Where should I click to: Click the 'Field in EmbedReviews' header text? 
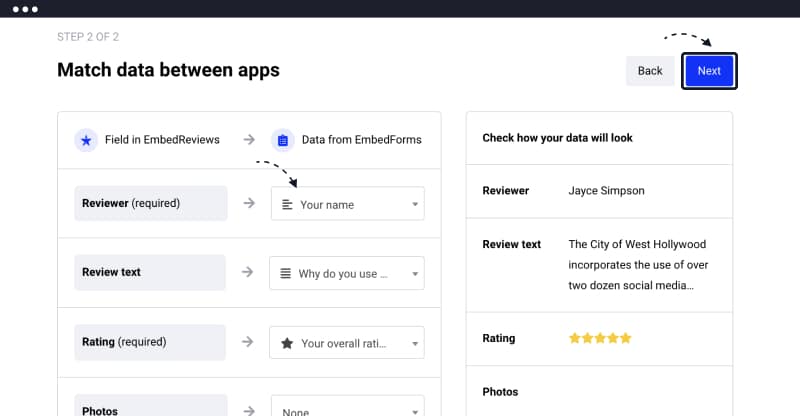[x=162, y=140]
